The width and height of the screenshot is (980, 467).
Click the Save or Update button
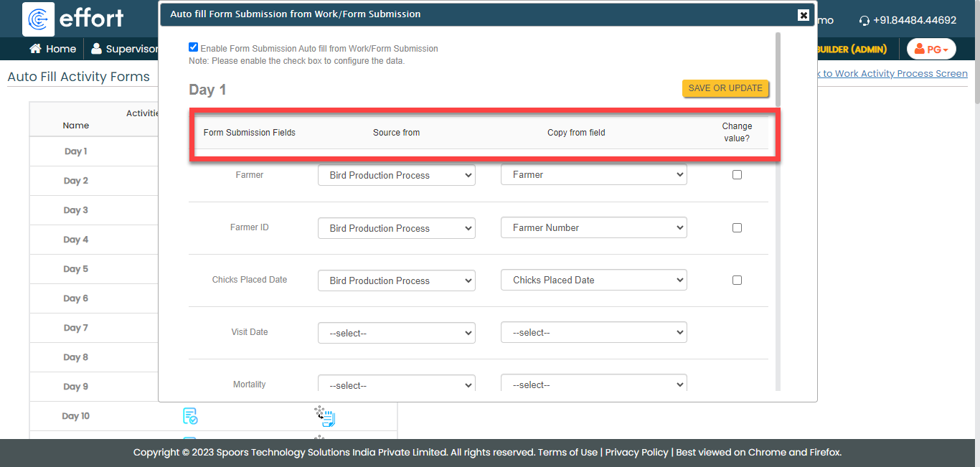pos(725,88)
